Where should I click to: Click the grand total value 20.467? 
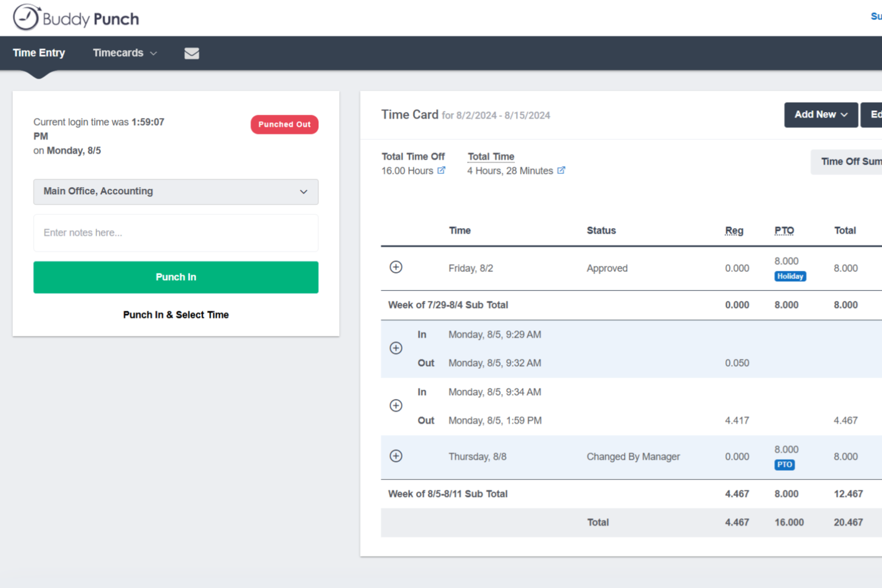pos(848,522)
